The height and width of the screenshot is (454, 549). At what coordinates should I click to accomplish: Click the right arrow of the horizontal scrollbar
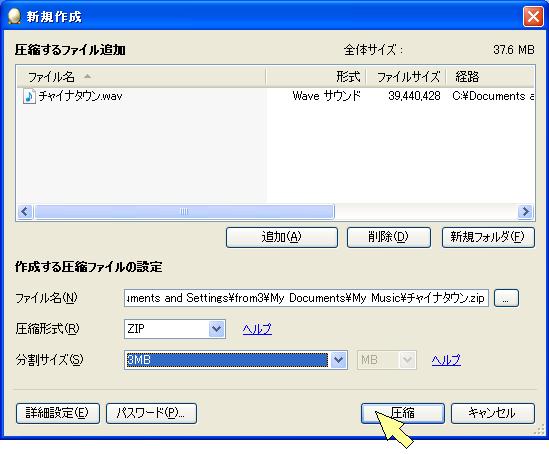[525, 211]
